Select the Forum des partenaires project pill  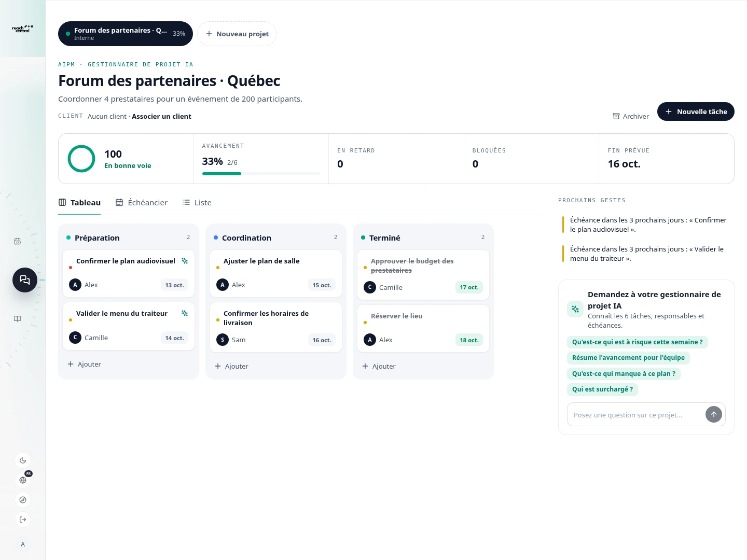[x=126, y=34]
